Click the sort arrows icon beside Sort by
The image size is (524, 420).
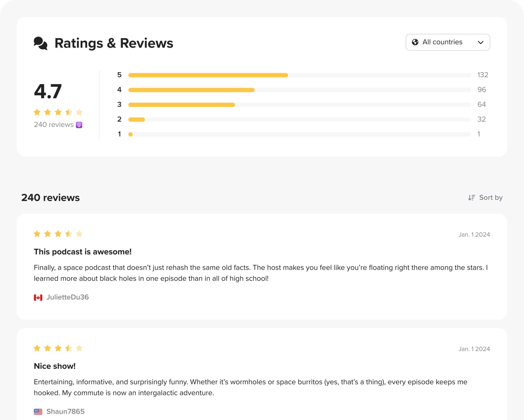point(472,197)
